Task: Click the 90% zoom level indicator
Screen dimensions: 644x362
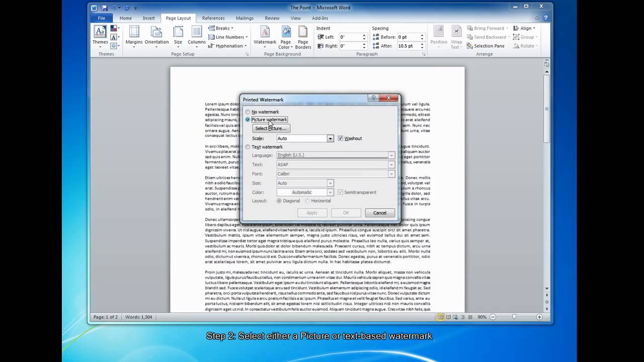Action: [x=481, y=317]
